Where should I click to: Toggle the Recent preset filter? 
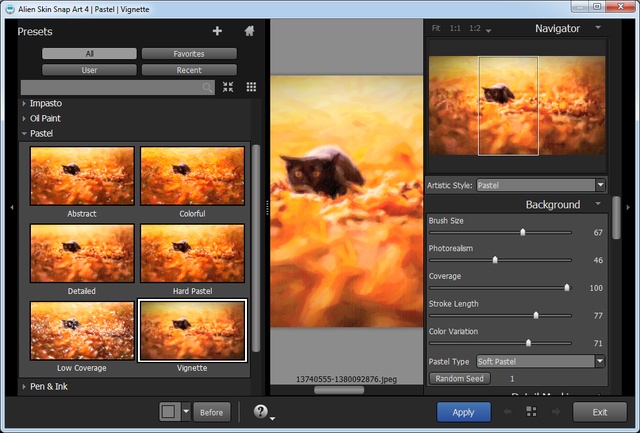click(189, 70)
